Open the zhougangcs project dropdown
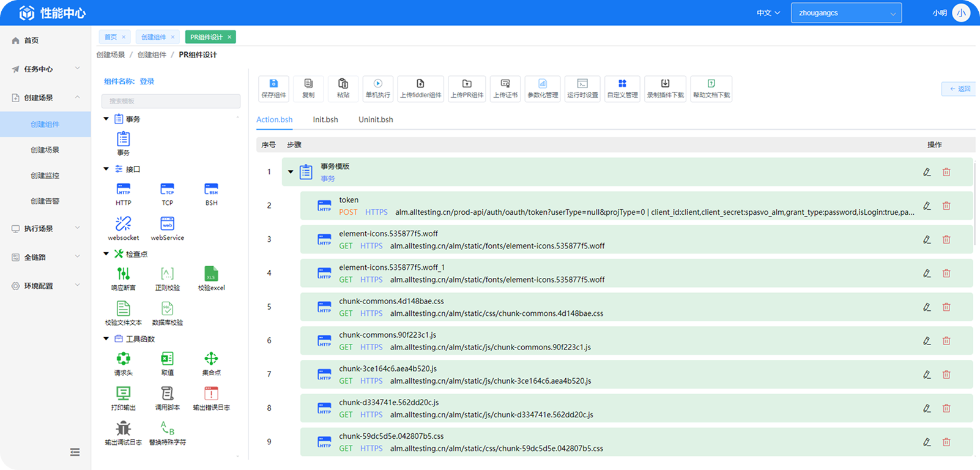Image resolution: width=980 pixels, height=470 pixels. pos(846,13)
